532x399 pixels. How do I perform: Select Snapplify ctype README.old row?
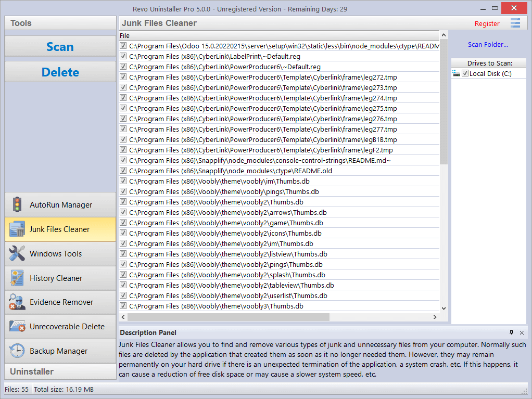coord(279,171)
